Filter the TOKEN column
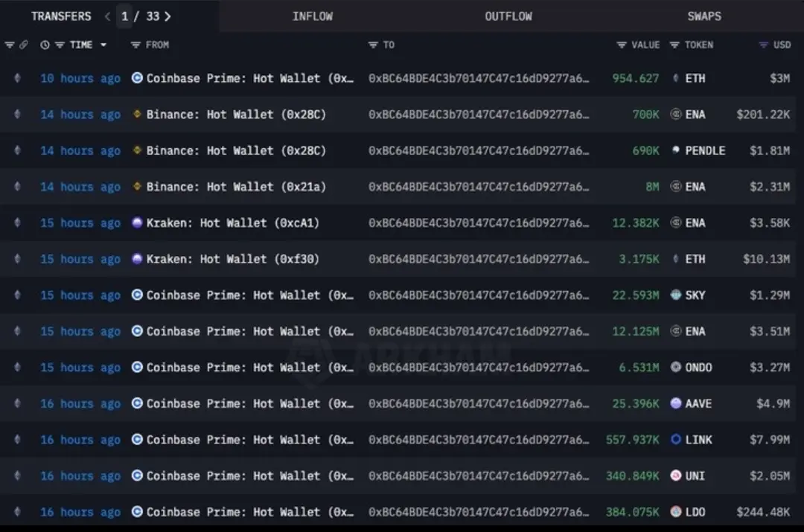The width and height of the screenshot is (804, 532). pyautogui.click(x=674, y=45)
